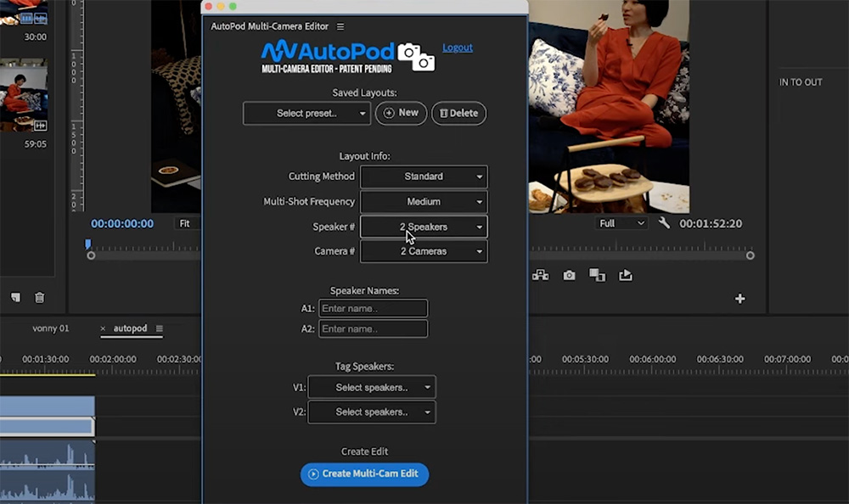
Task: Click the blue playhead marker in source monitor
Action: pos(87,244)
